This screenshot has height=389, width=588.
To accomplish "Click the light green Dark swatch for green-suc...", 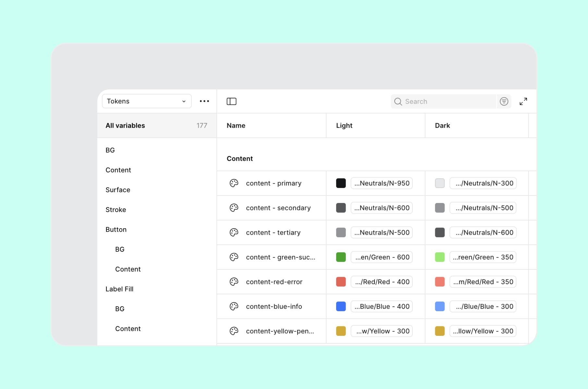I will (x=440, y=257).
